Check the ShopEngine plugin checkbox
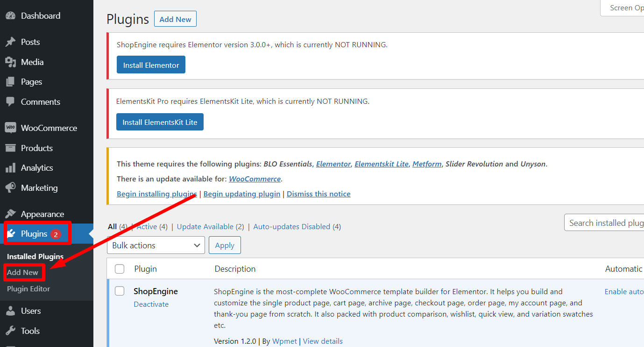This screenshot has width=644, height=347. tap(120, 291)
